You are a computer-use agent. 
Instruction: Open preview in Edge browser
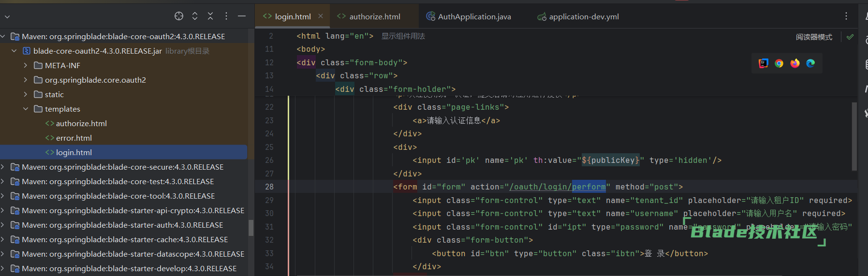(811, 63)
